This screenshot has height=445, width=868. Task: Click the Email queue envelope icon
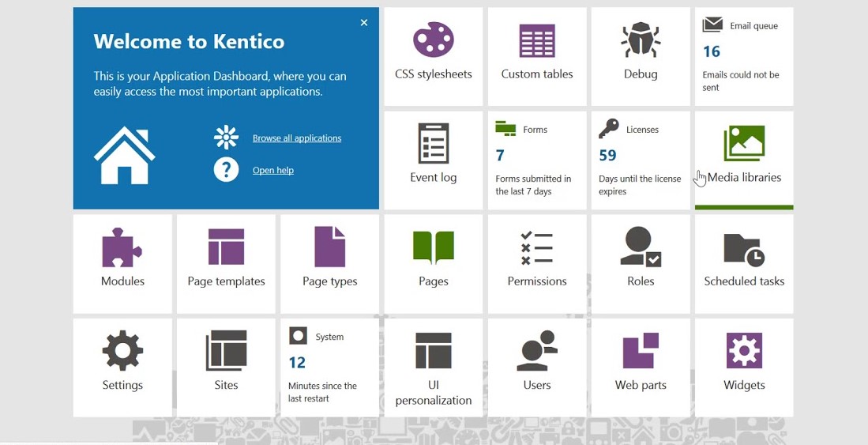point(712,25)
